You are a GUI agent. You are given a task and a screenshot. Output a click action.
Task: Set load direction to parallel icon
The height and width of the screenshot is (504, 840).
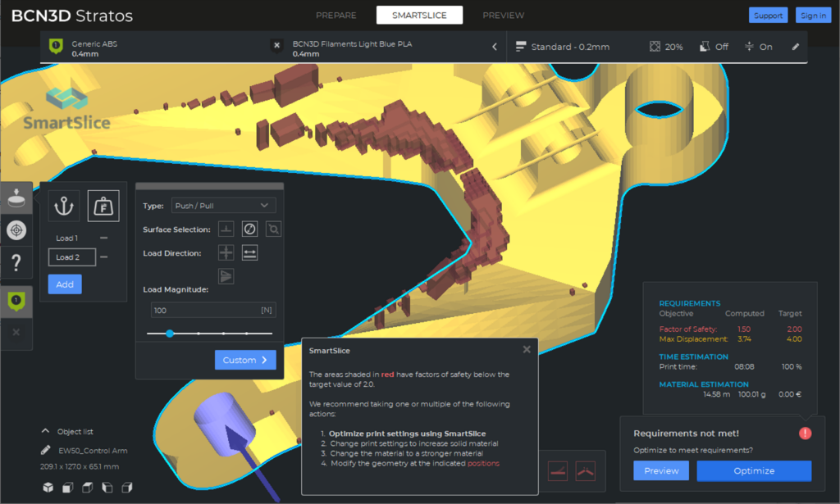point(249,252)
